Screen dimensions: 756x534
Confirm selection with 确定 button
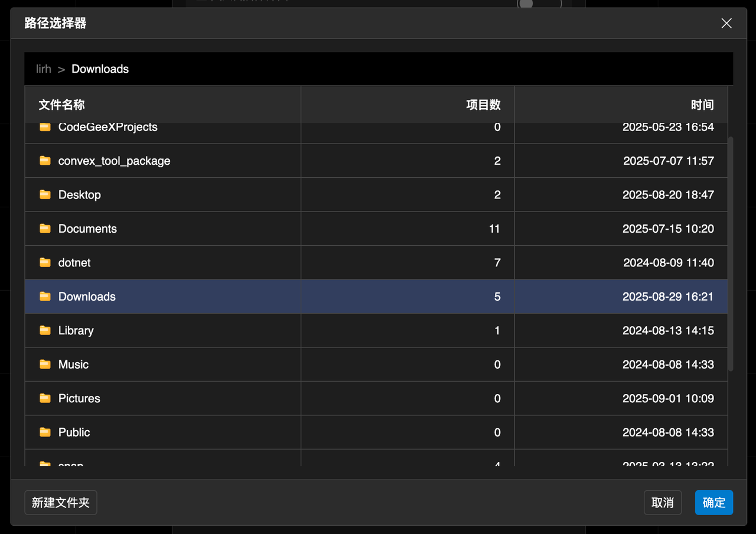coord(713,503)
